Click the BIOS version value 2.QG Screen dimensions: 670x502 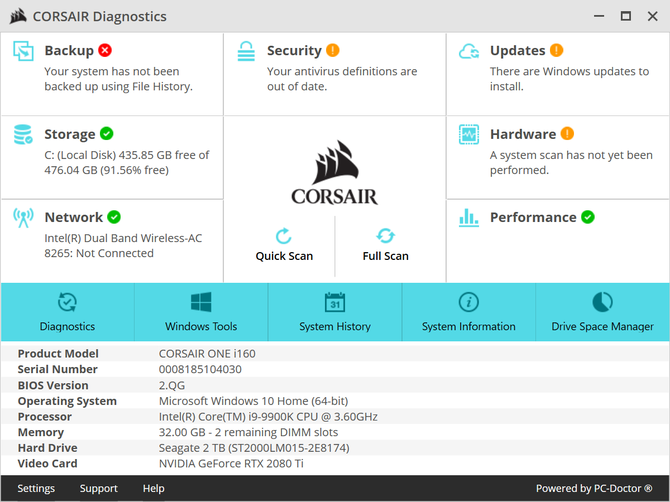click(x=172, y=385)
